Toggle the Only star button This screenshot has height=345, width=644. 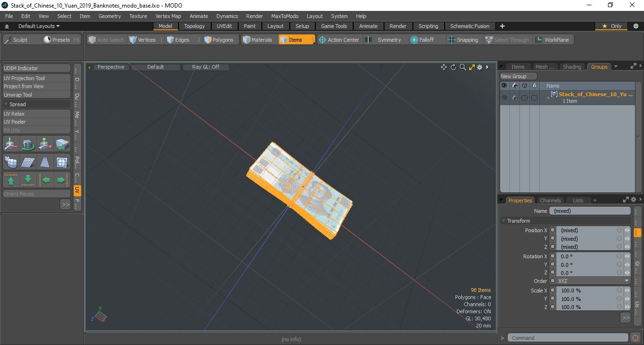coord(611,26)
